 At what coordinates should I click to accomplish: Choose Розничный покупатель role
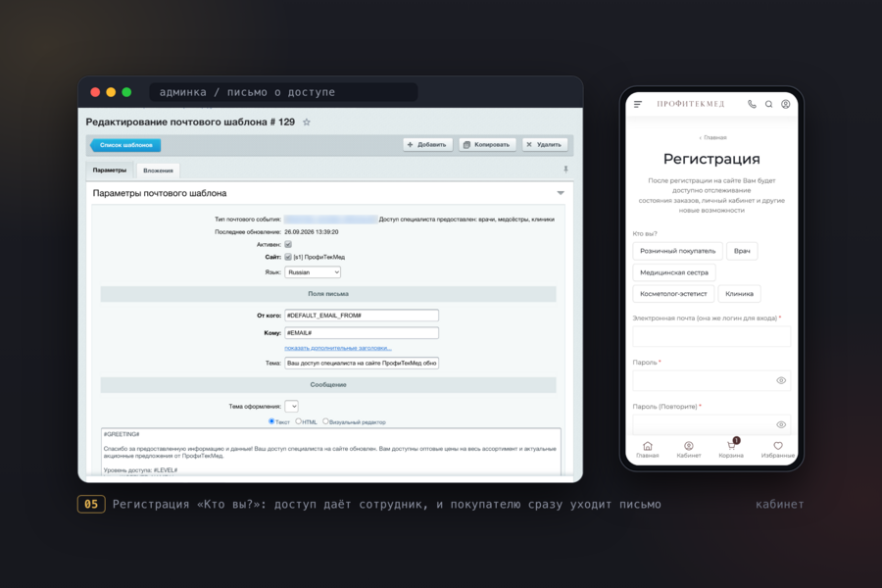click(x=677, y=251)
